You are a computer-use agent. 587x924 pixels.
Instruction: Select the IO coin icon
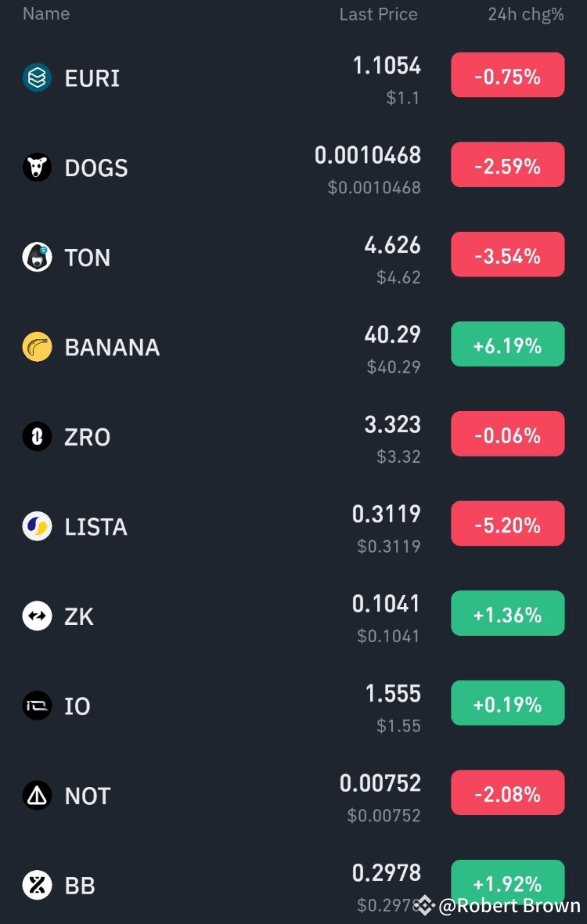tap(37, 706)
